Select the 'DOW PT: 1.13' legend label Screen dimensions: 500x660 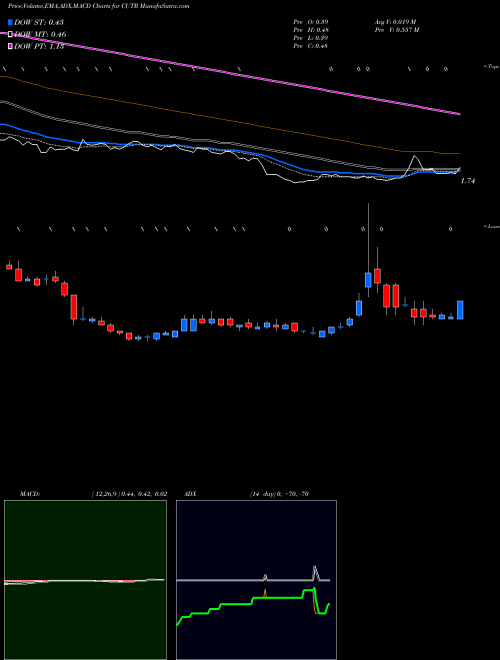39,46
